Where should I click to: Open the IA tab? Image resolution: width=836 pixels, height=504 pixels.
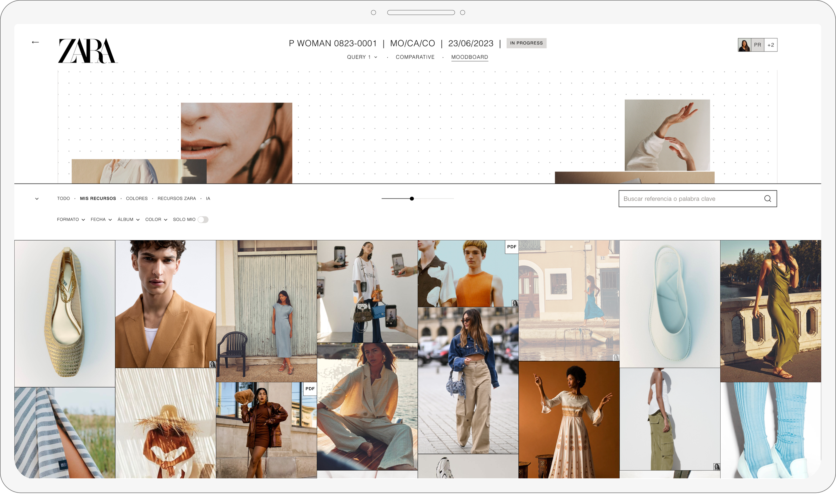click(x=208, y=199)
